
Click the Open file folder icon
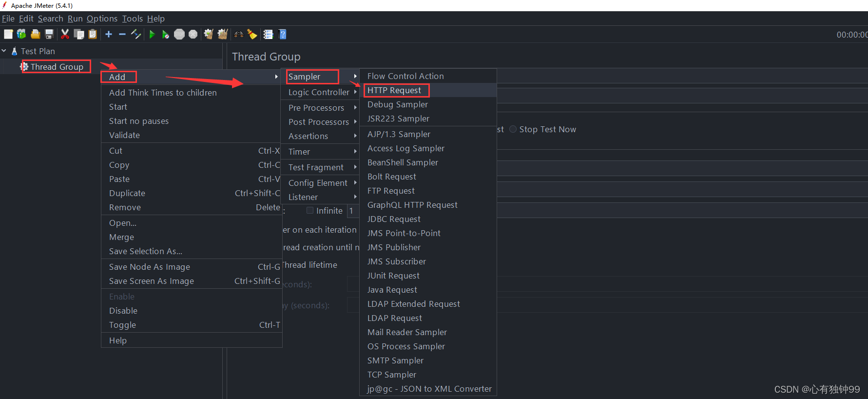tap(35, 34)
